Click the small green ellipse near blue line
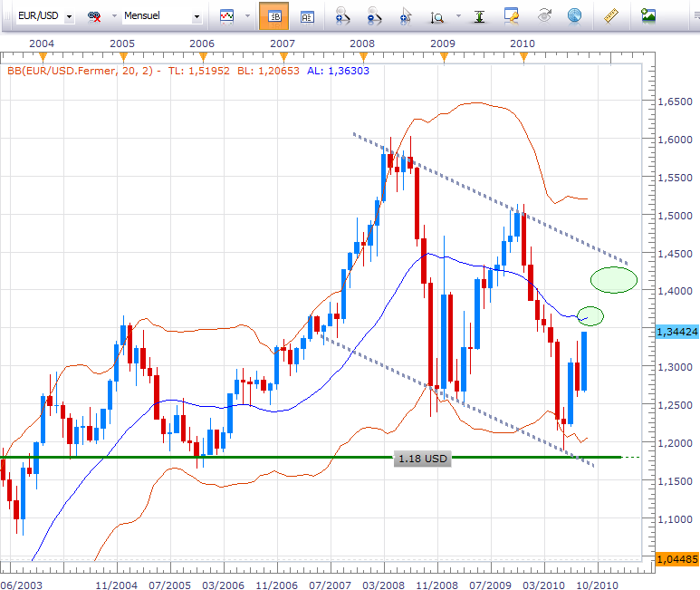 click(590, 316)
